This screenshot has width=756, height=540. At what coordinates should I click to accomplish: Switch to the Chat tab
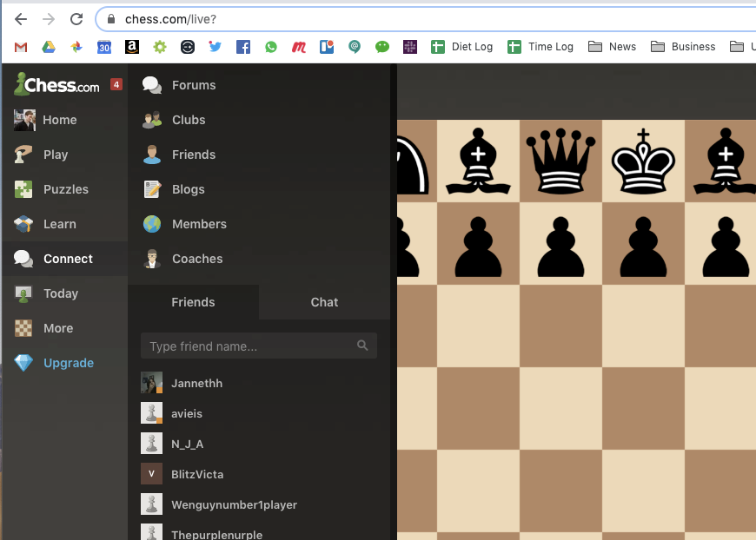(324, 302)
